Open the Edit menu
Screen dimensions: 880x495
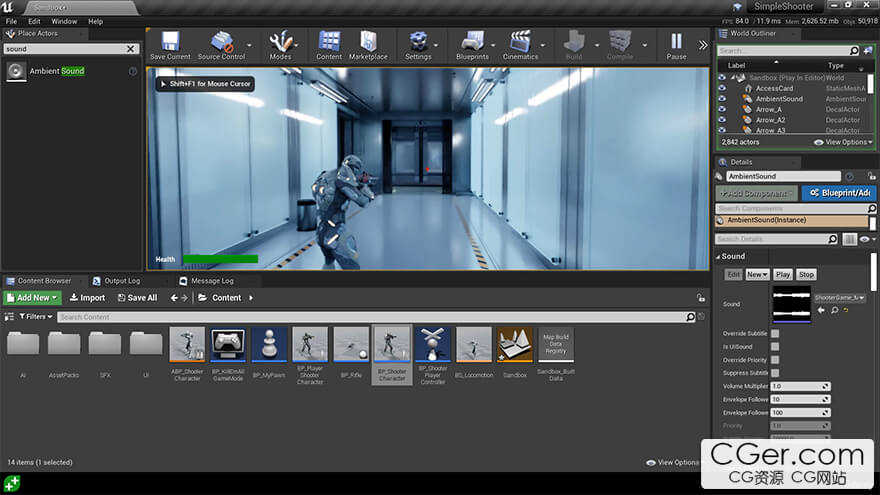(34, 21)
